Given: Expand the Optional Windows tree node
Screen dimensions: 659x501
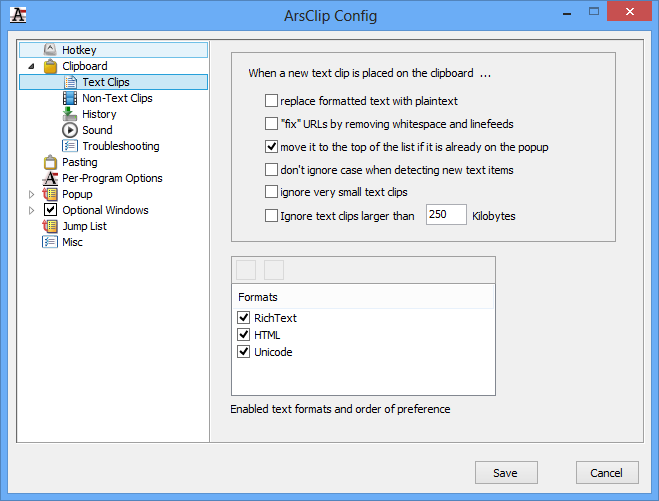Looking at the screenshot, I should tap(32, 210).
